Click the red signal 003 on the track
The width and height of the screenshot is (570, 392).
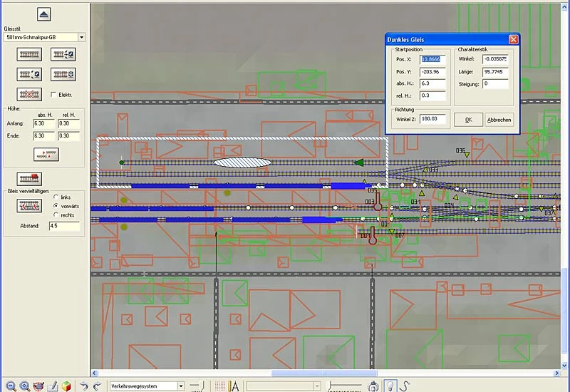pyautogui.click(x=378, y=202)
